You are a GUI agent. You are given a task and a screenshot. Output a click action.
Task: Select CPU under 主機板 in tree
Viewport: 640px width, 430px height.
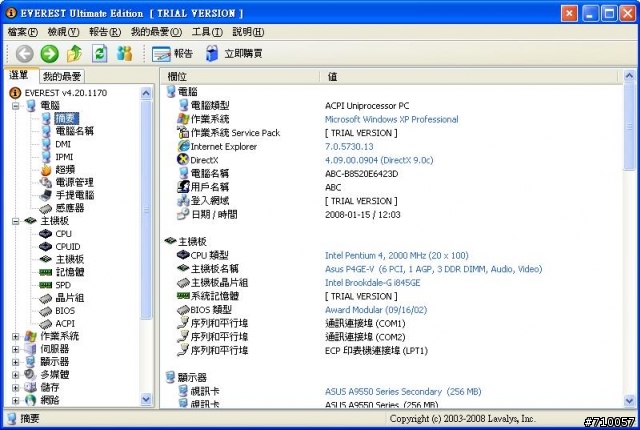[x=63, y=234]
